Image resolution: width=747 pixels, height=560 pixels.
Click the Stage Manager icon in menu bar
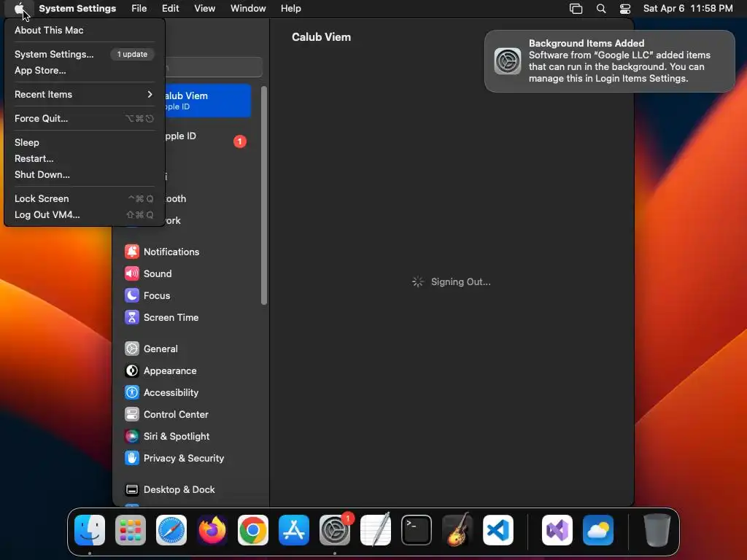click(x=576, y=9)
